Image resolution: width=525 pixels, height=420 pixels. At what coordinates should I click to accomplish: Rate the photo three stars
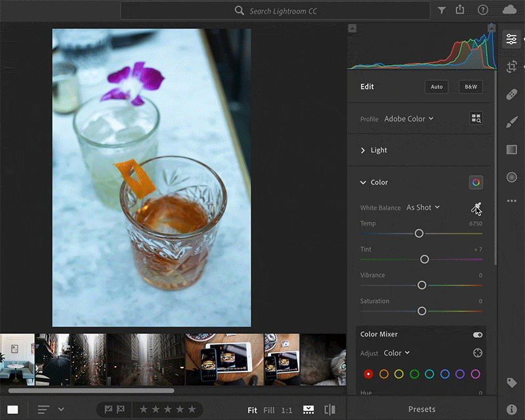(168, 409)
